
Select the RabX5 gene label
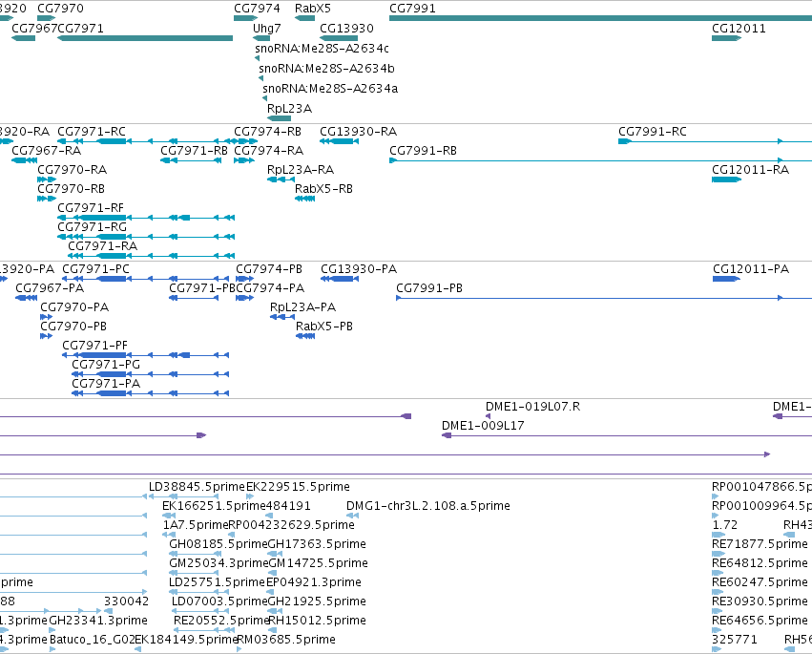pyautogui.click(x=313, y=9)
